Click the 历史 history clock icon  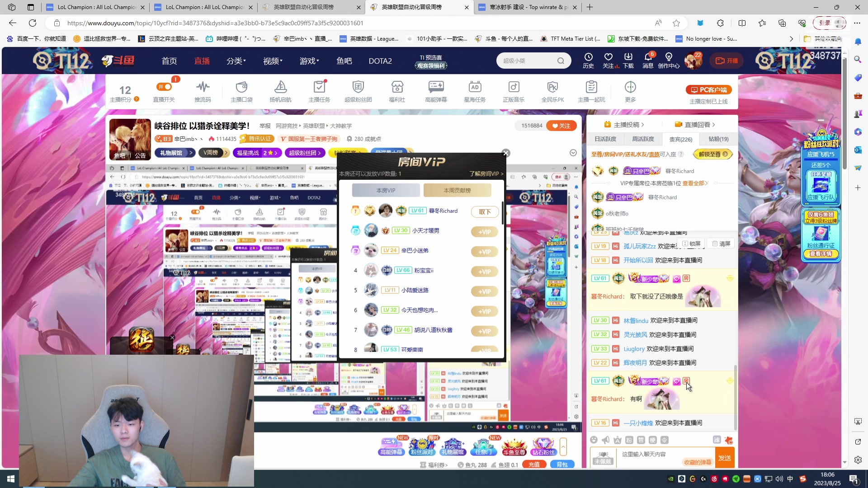click(x=588, y=57)
